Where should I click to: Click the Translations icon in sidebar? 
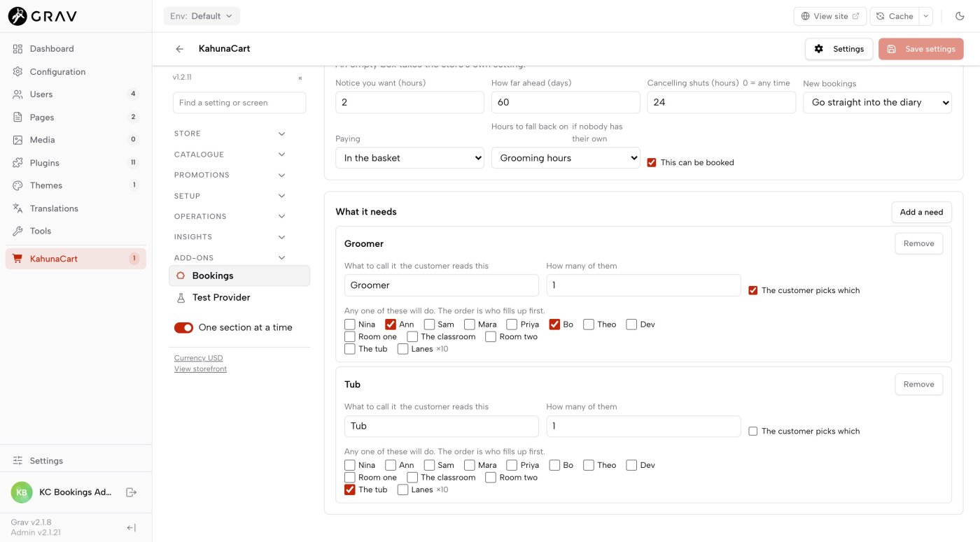18,208
